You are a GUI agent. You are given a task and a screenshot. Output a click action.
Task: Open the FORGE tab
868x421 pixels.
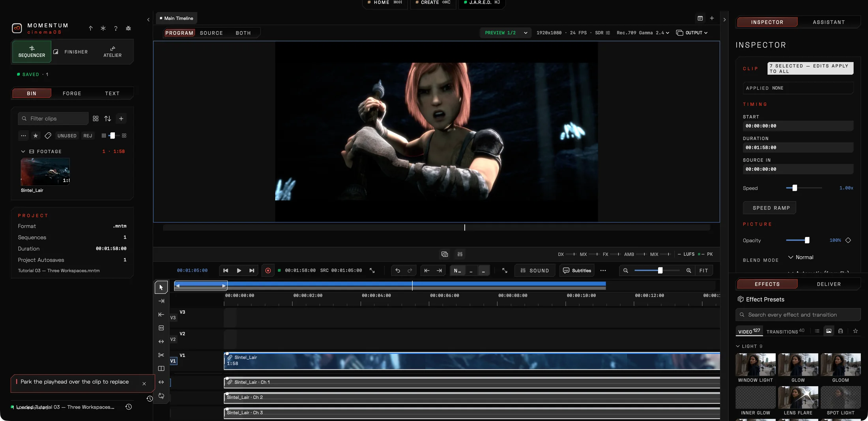[72, 94]
